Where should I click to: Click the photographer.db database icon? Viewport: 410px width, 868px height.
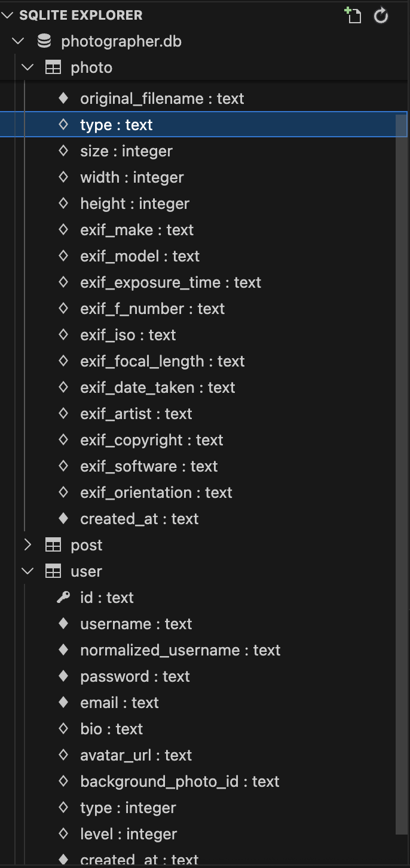[x=44, y=41]
